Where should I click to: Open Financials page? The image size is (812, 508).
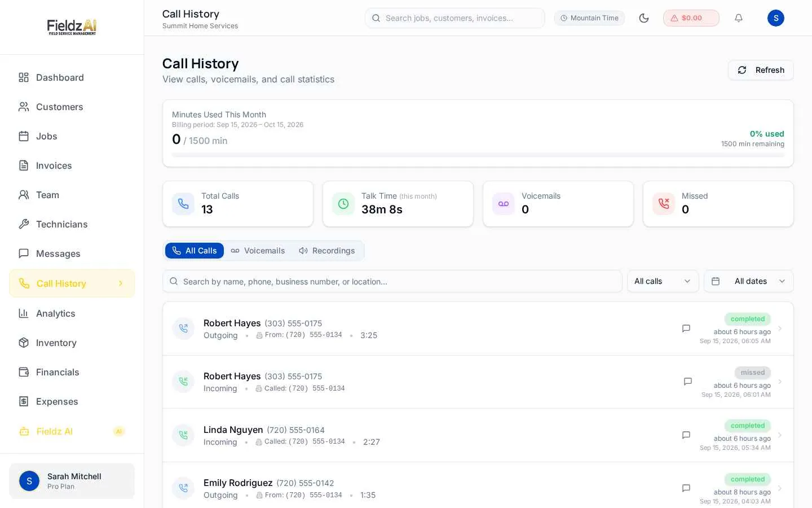[x=72, y=372]
